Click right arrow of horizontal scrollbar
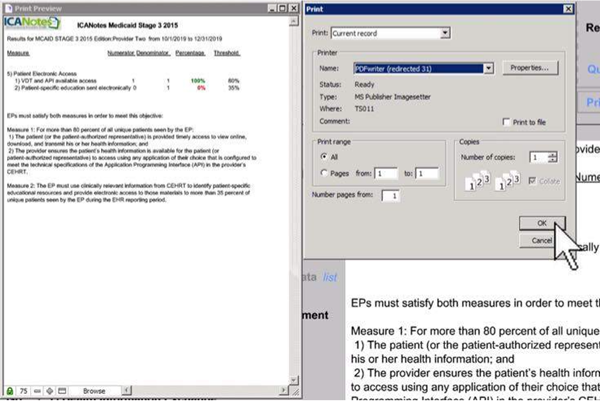600x401 pixels. point(283,390)
